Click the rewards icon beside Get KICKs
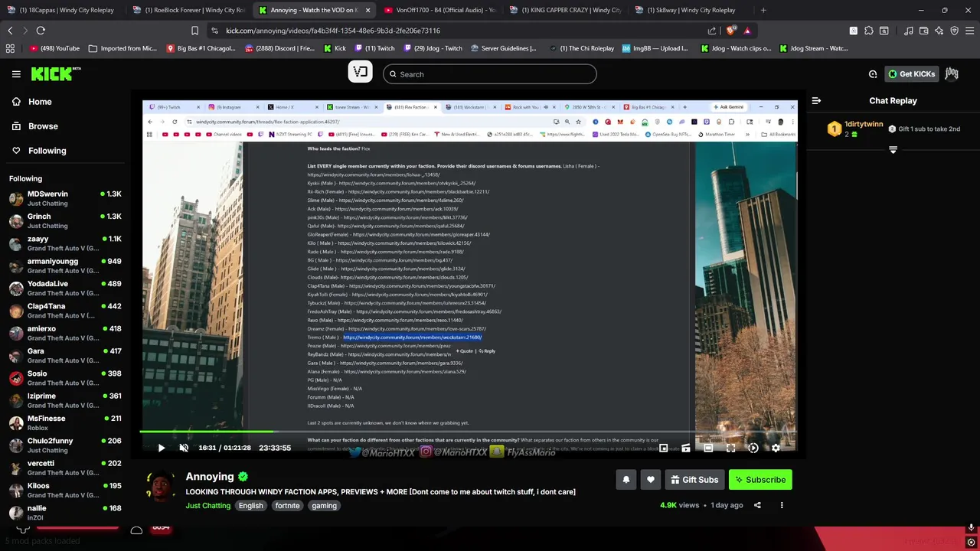The height and width of the screenshot is (551, 980). [x=873, y=74]
